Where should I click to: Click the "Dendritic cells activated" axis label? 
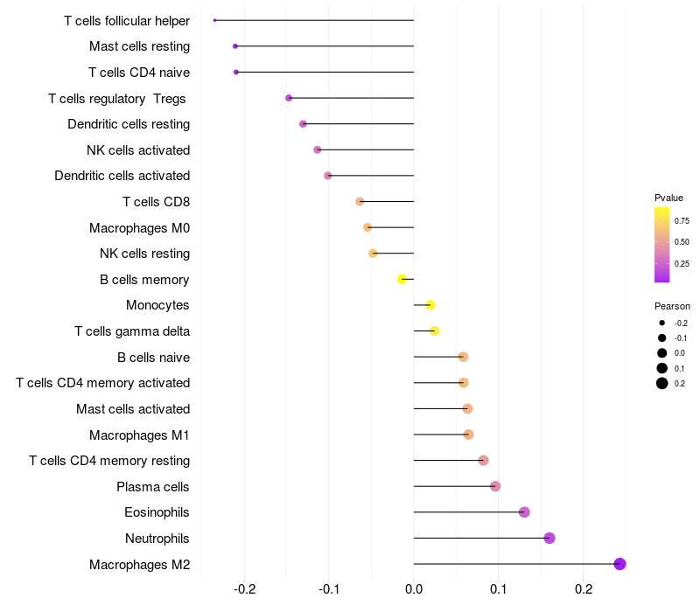pos(122,176)
